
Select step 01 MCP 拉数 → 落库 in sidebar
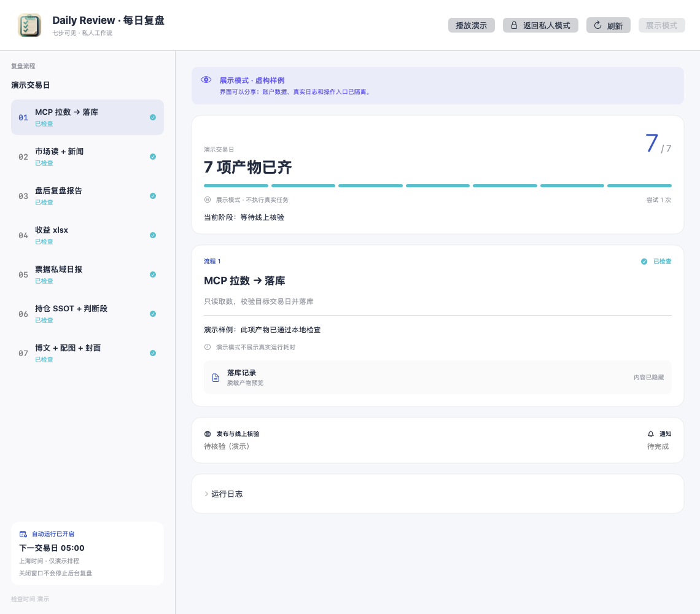click(x=87, y=117)
